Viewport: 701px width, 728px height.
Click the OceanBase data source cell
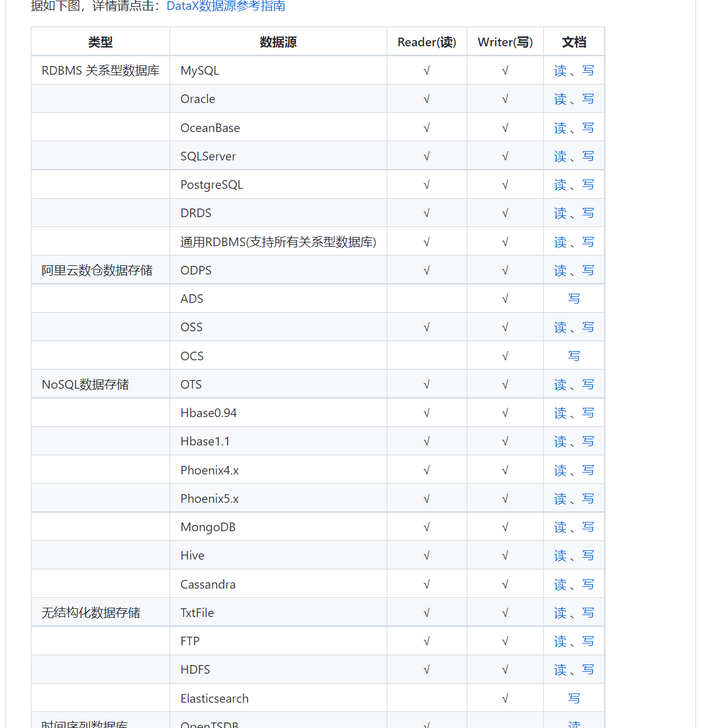278,128
